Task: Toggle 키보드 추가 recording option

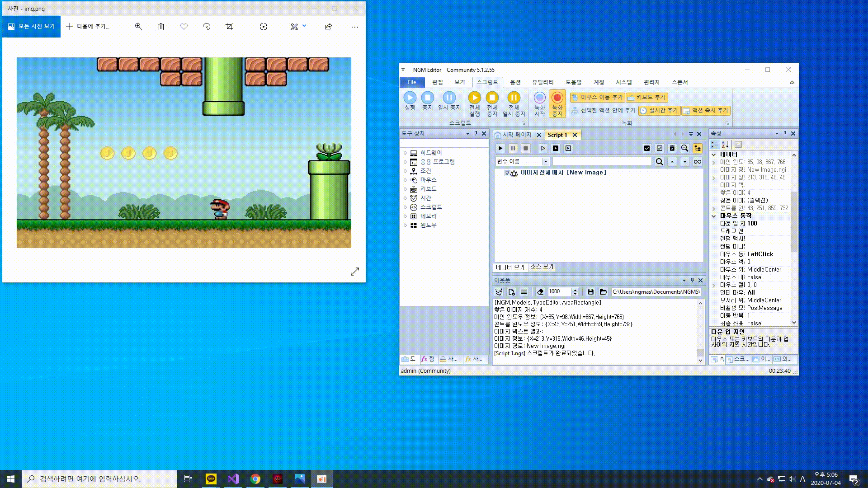Action: point(646,97)
